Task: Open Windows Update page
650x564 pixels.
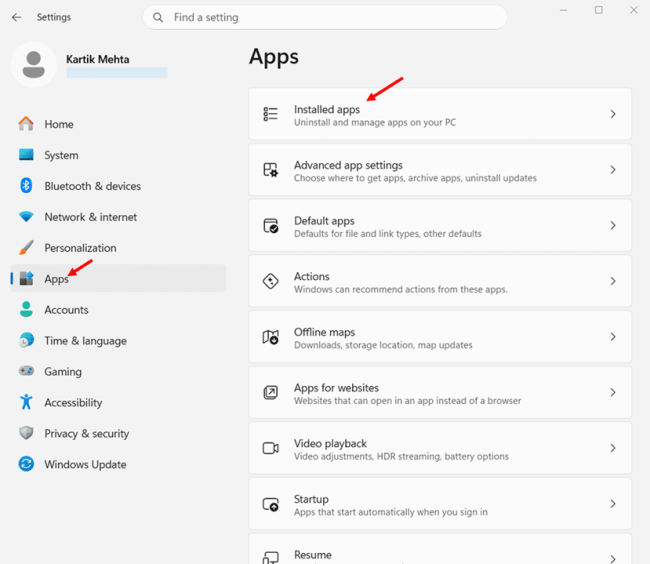Action: click(119, 464)
